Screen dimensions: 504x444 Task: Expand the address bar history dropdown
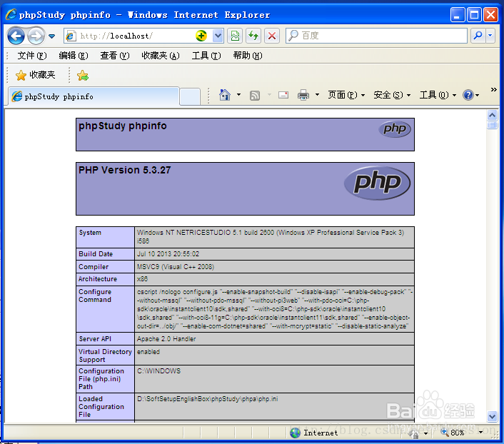(x=218, y=36)
